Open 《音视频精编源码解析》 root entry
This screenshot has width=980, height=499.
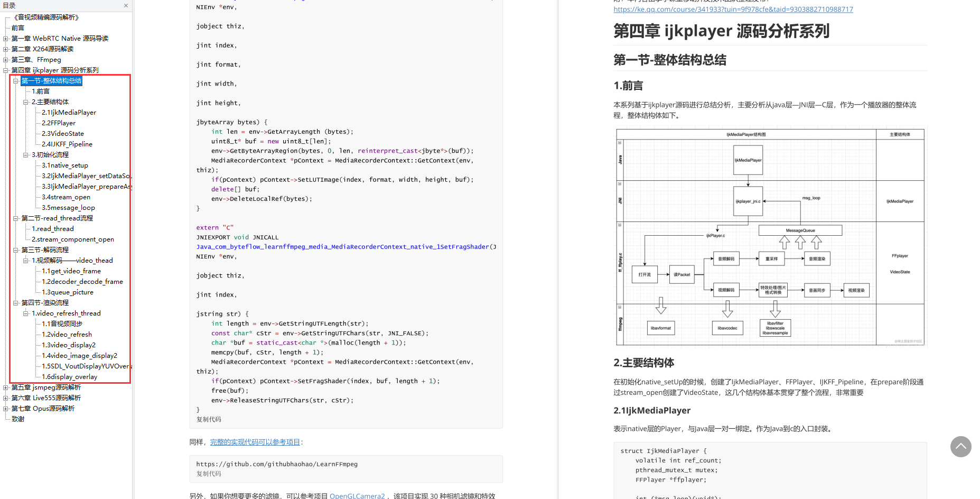tap(46, 17)
